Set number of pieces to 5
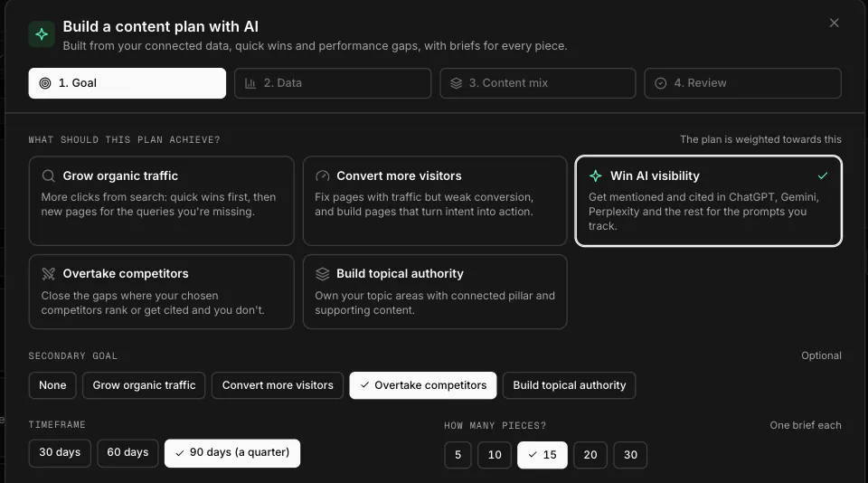The width and height of the screenshot is (868, 483). tap(458, 455)
